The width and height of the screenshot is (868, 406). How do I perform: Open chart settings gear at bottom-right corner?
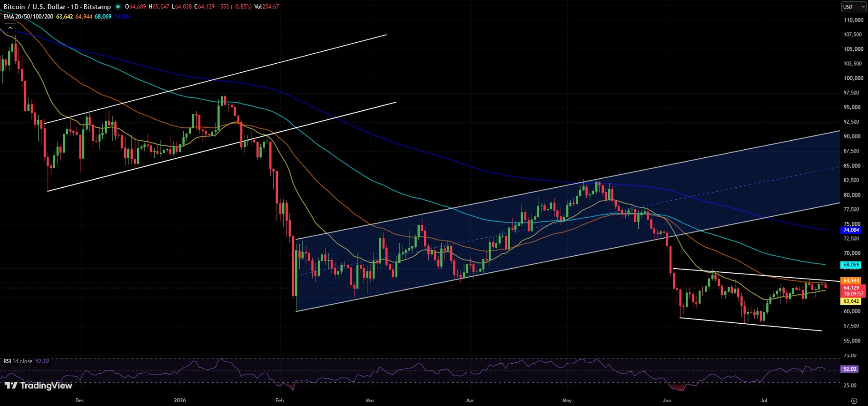[x=854, y=400]
